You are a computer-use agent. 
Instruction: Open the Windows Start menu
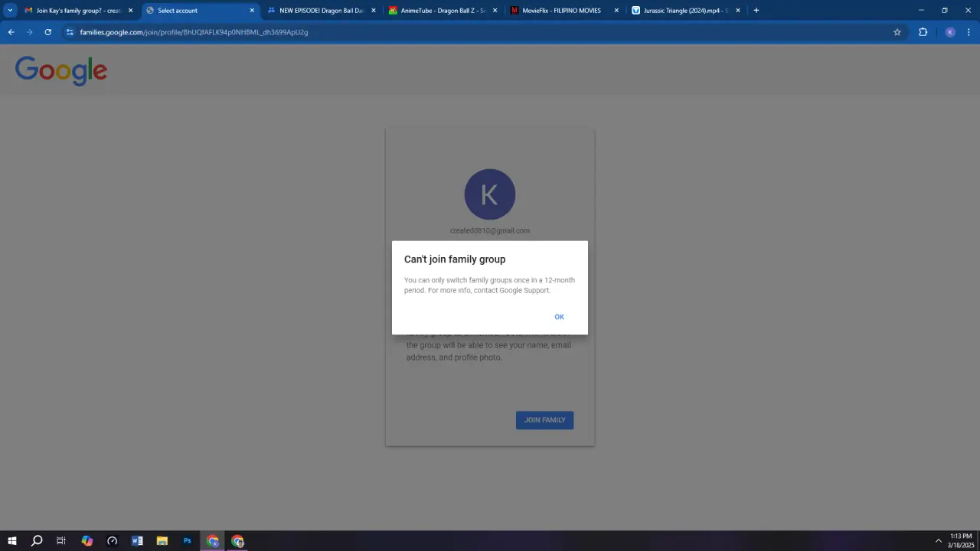pyautogui.click(x=11, y=541)
